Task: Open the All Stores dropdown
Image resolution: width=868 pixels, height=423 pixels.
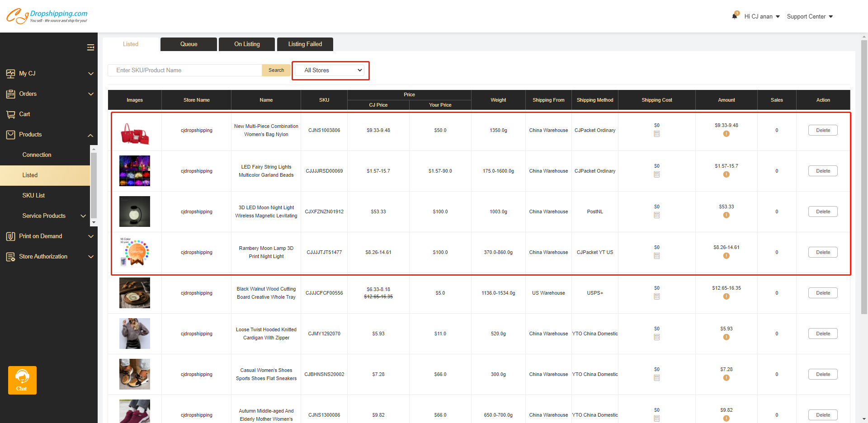Action: point(330,70)
